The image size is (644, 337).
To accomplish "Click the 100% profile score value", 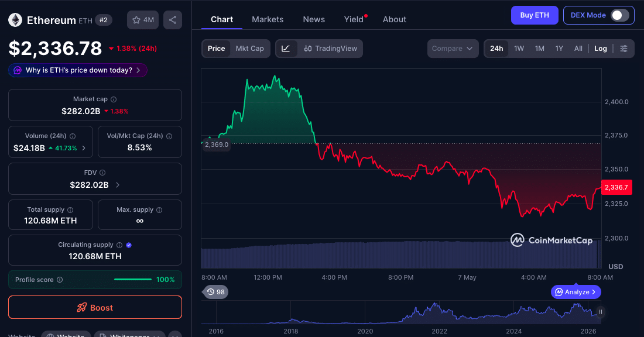I will coord(166,280).
